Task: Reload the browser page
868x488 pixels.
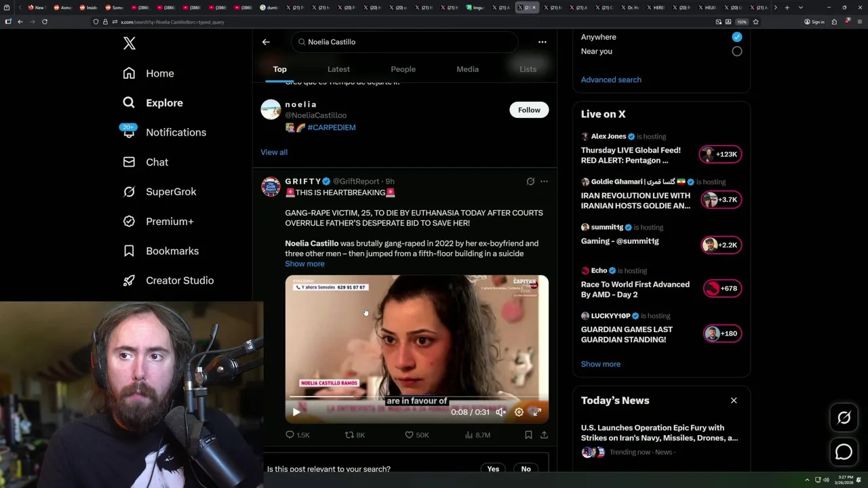Action: pyautogui.click(x=45, y=22)
